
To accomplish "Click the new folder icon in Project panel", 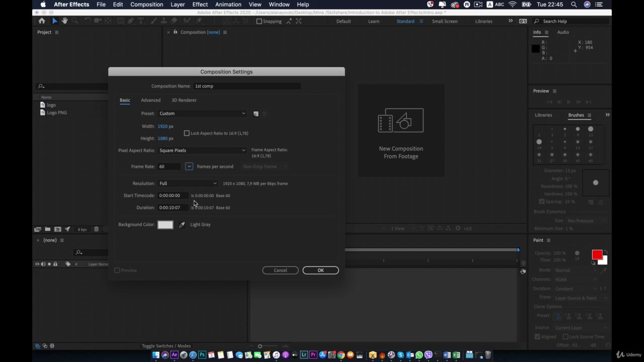I will pos(47,229).
